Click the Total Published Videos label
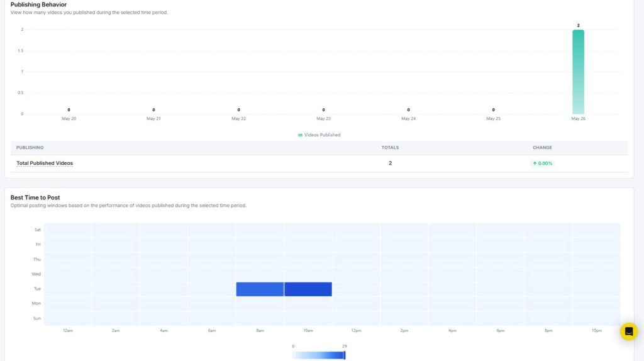The height and width of the screenshot is (361, 644). click(x=45, y=163)
